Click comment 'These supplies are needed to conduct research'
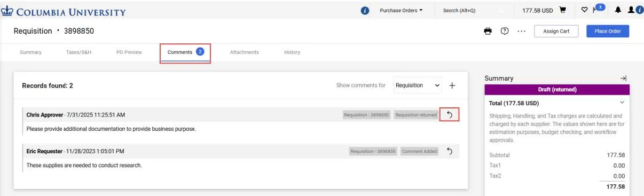This screenshot has height=196, width=644. pyautogui.click(x=84, y=165)
